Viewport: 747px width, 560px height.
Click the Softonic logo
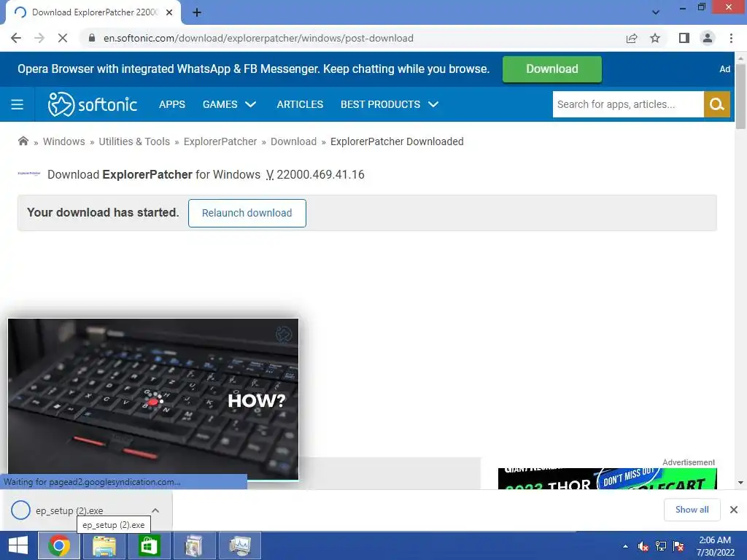[x=93, y=104]
